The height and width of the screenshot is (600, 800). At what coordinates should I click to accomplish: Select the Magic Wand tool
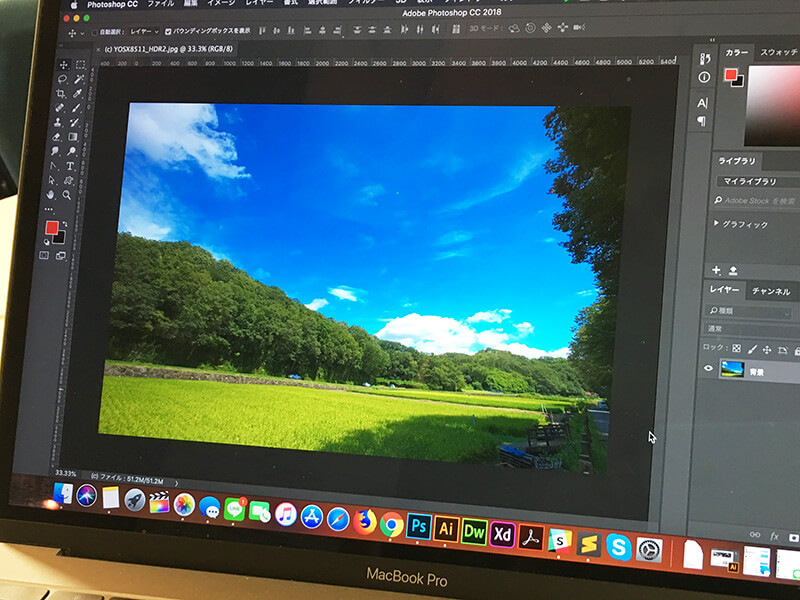(79, 79)
